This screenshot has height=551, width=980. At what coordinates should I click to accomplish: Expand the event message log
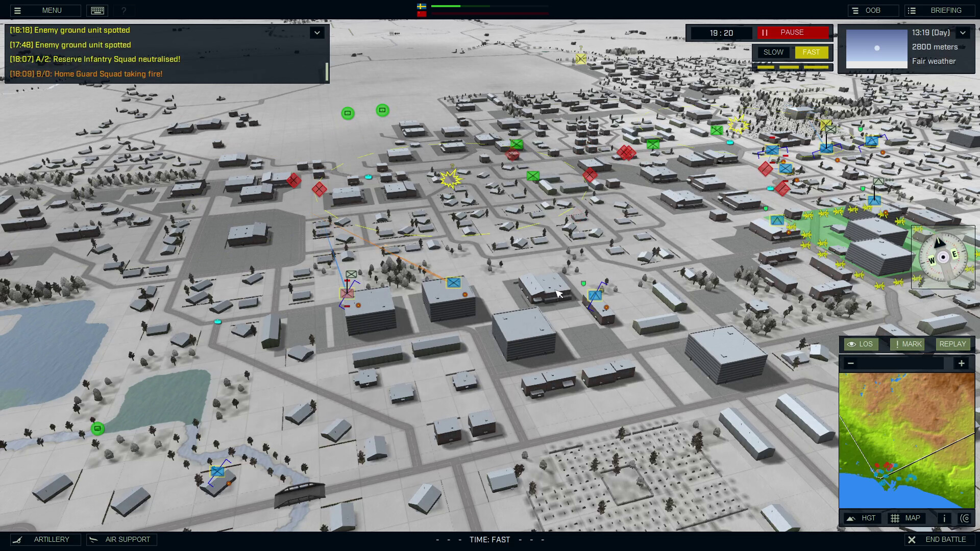[317, 32]
